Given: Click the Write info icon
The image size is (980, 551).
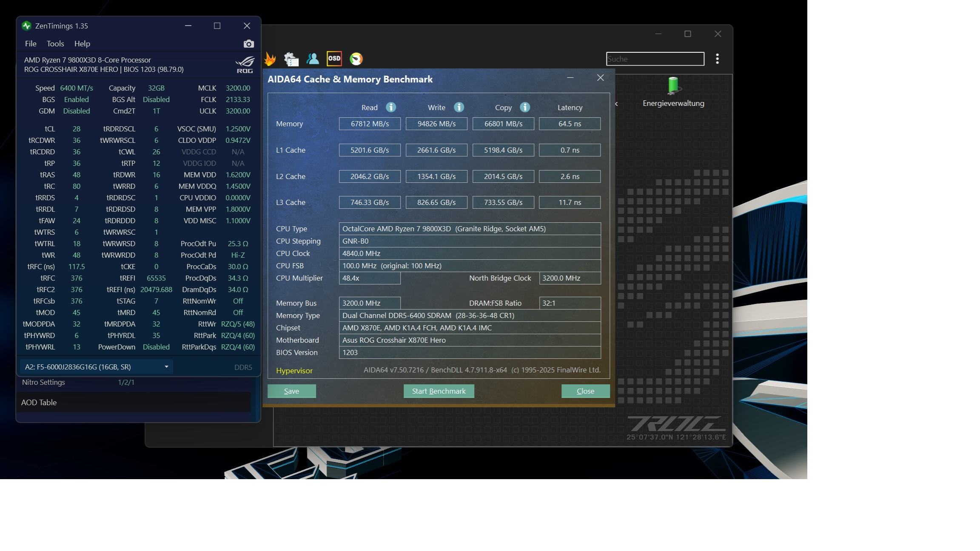Looking at the screenshot, I should 459,108.
